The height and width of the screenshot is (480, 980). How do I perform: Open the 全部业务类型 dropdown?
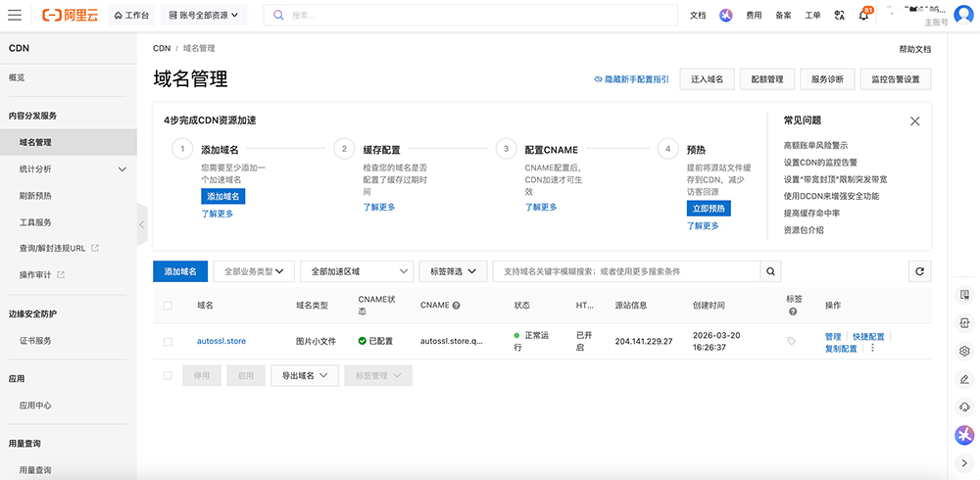click(254, 271)
